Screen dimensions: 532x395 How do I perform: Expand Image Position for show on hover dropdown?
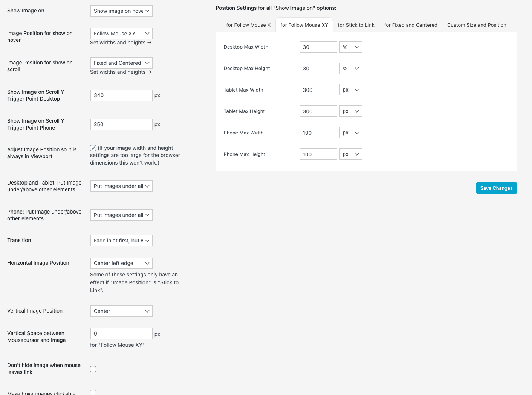point(121,34)
